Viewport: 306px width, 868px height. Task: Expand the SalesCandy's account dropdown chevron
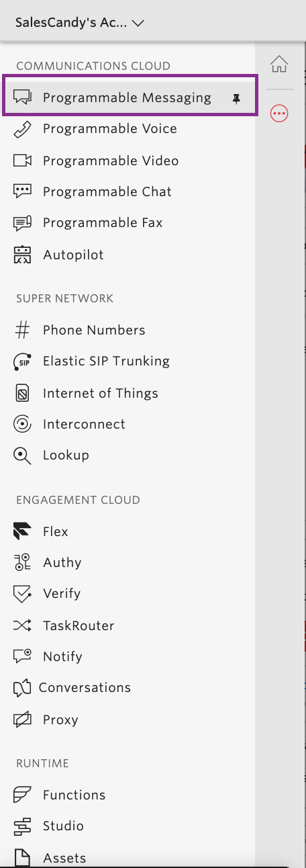(139, 23)
